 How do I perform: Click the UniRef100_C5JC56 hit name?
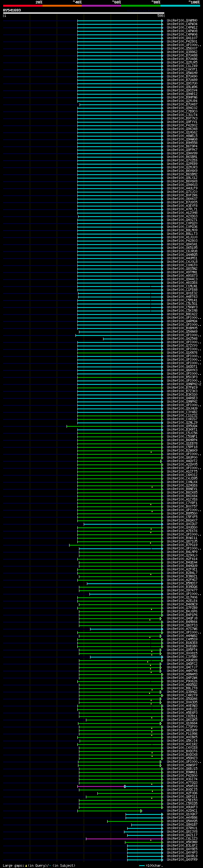(182, 433)
